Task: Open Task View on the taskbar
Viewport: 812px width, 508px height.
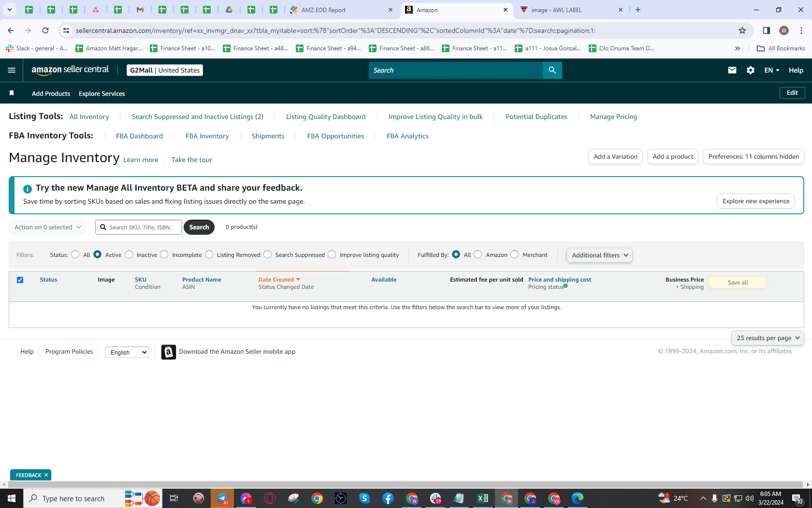Action: [174, 498]
